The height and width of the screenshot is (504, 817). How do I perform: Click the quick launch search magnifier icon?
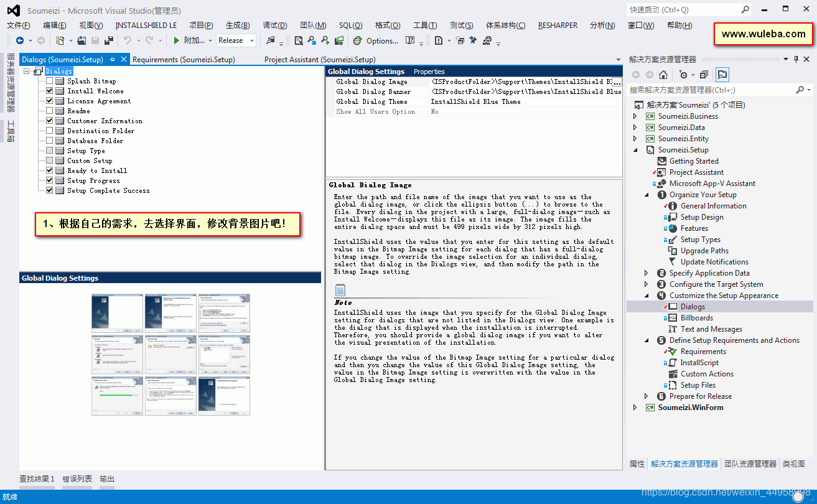745,9
